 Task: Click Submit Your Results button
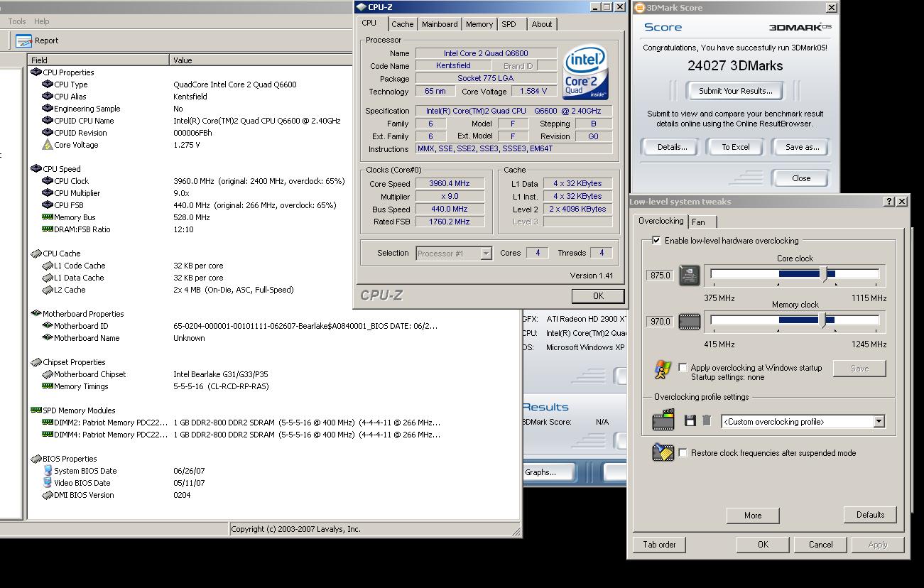735,91
